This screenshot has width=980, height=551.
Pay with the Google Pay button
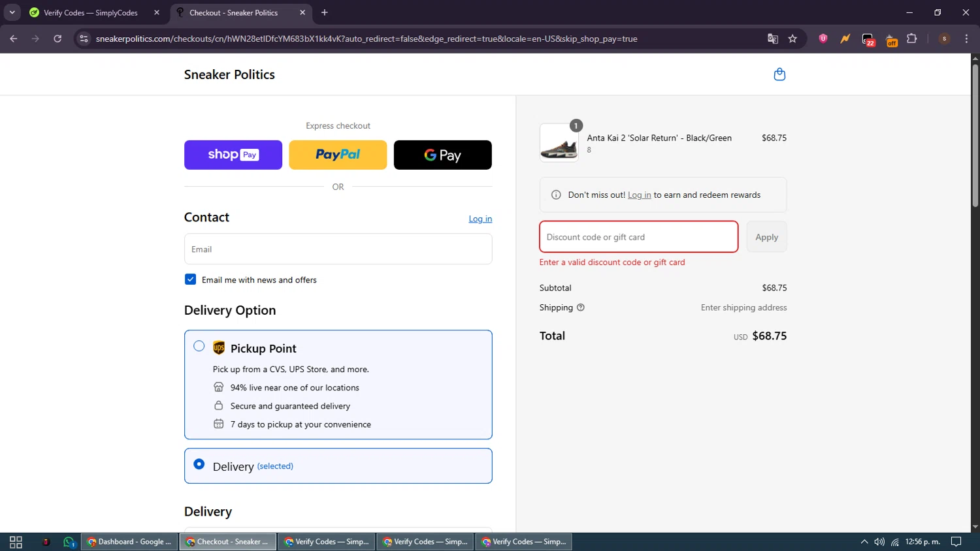tap(443, 155)
